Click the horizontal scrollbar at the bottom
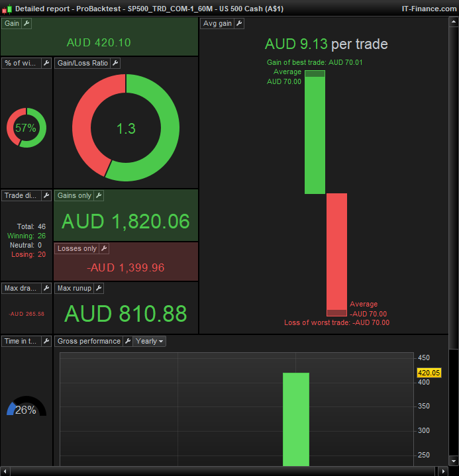The width and height of the screenshot is (459, 476). point(225,471)
